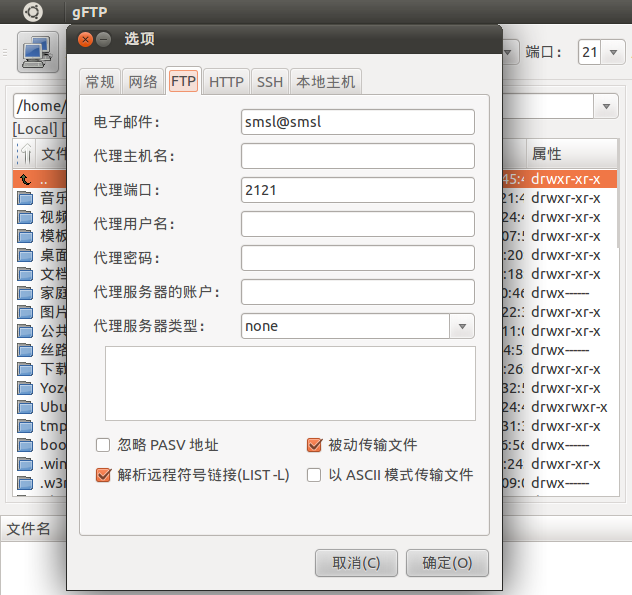632x595 pixels.
Task: Open dropdown arrow left of 端口 label
Action: coord(508,52)
